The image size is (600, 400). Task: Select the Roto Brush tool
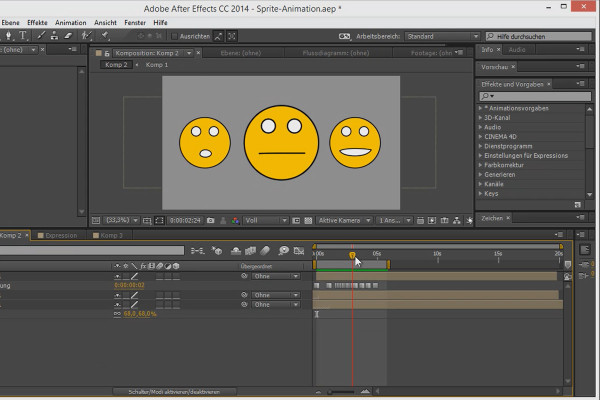(x=87, y=36)
